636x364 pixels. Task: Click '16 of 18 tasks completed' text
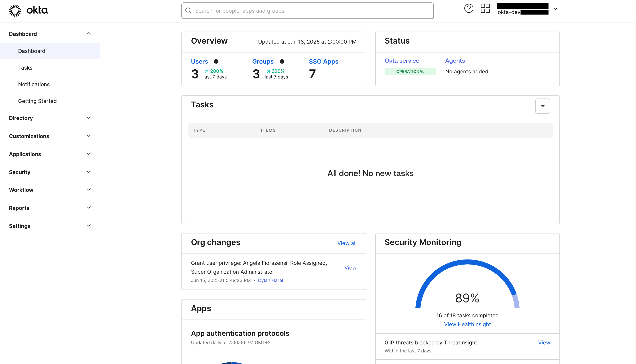(467, 316)
